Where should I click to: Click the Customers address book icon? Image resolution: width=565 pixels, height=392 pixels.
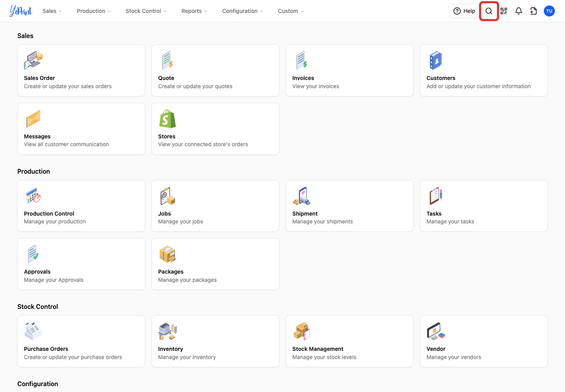pyautogui.click(x=436, y=60)
